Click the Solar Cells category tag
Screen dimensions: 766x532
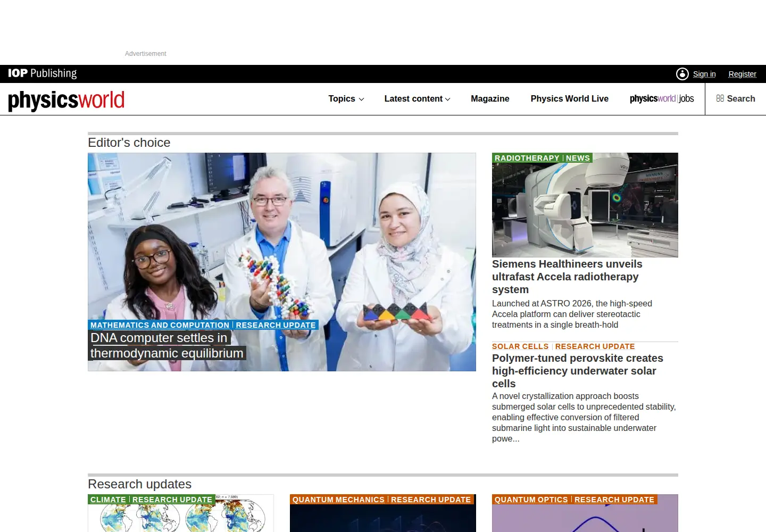[520, 346]
